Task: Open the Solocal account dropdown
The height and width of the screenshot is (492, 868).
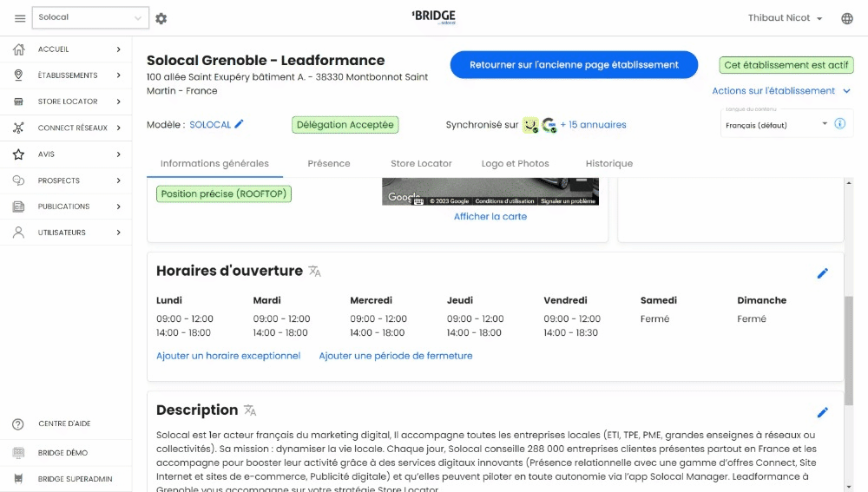Action: [90, 17]
